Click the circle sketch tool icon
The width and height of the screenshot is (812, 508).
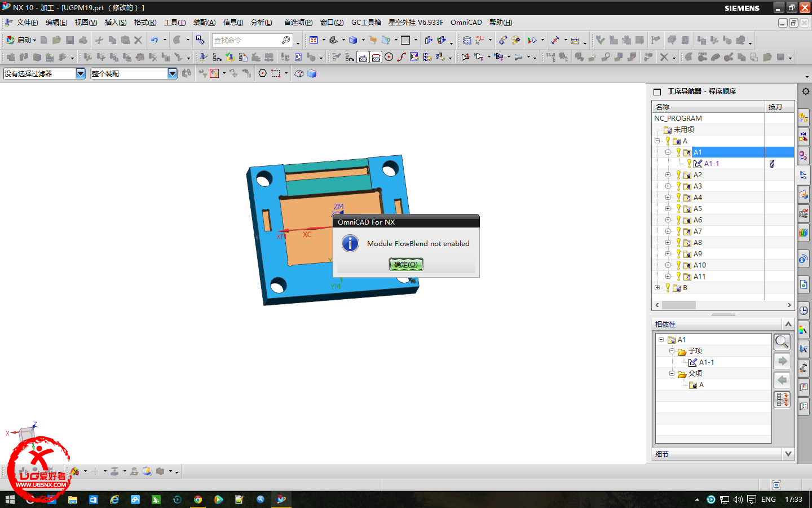(389, 57)
